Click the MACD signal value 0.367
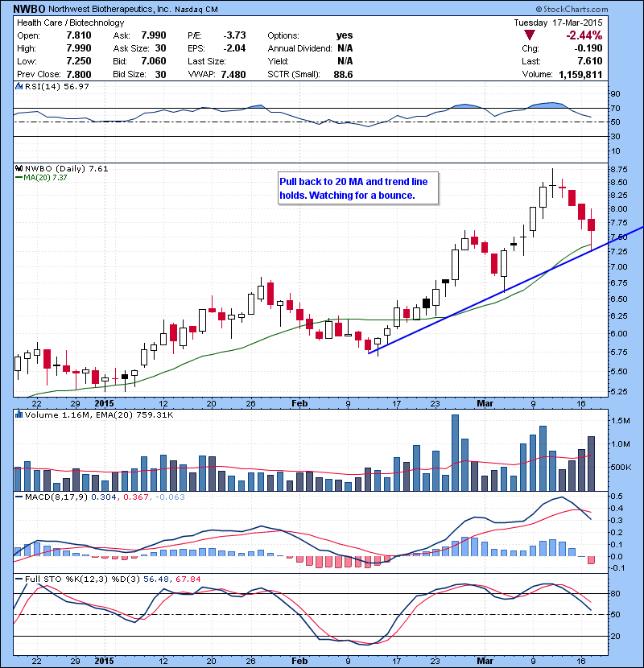This screenshot has height=668, width=644. pos(136,497)
